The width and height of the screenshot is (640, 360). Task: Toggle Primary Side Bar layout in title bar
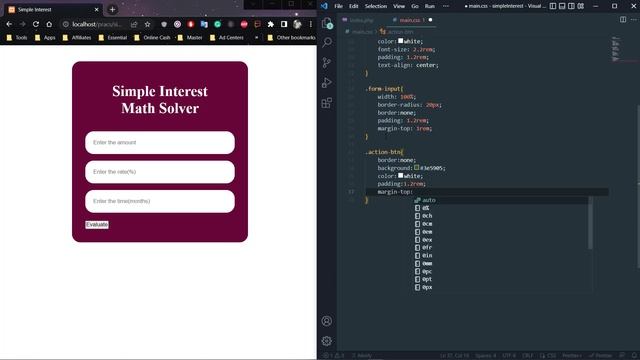553,6
